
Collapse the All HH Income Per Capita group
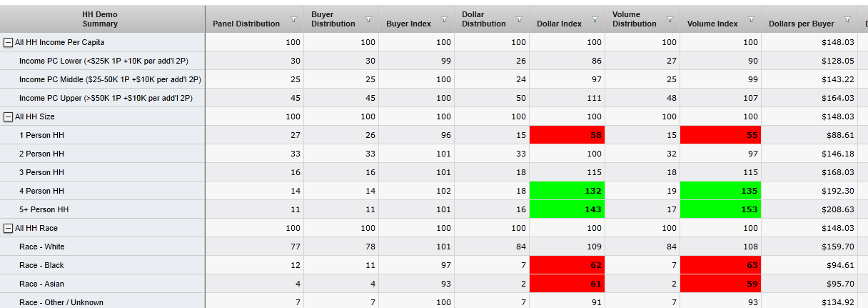tap(8, 43)
